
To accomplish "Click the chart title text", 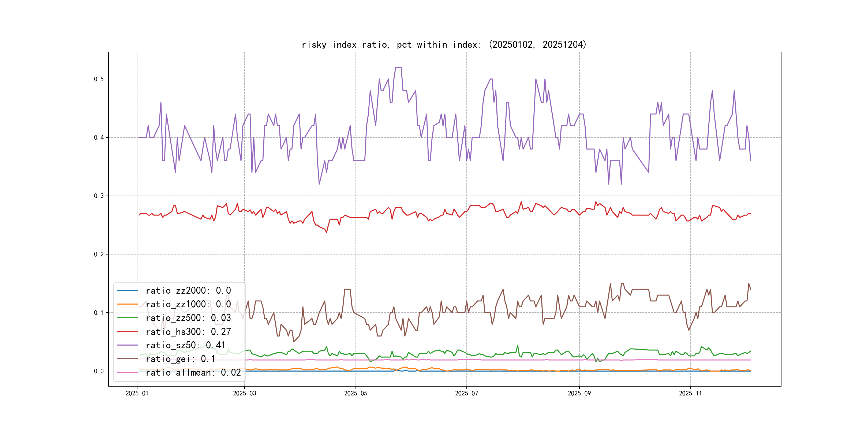I will (444, 44).
